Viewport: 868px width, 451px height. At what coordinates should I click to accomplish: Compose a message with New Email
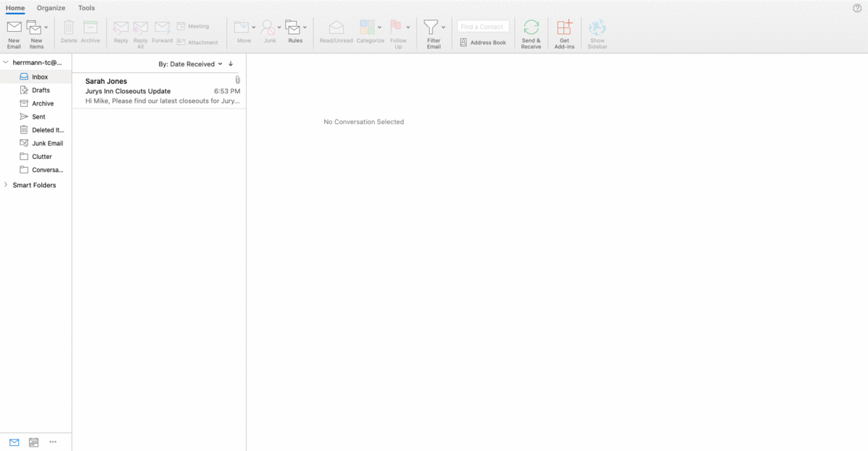tap(14, 34)
